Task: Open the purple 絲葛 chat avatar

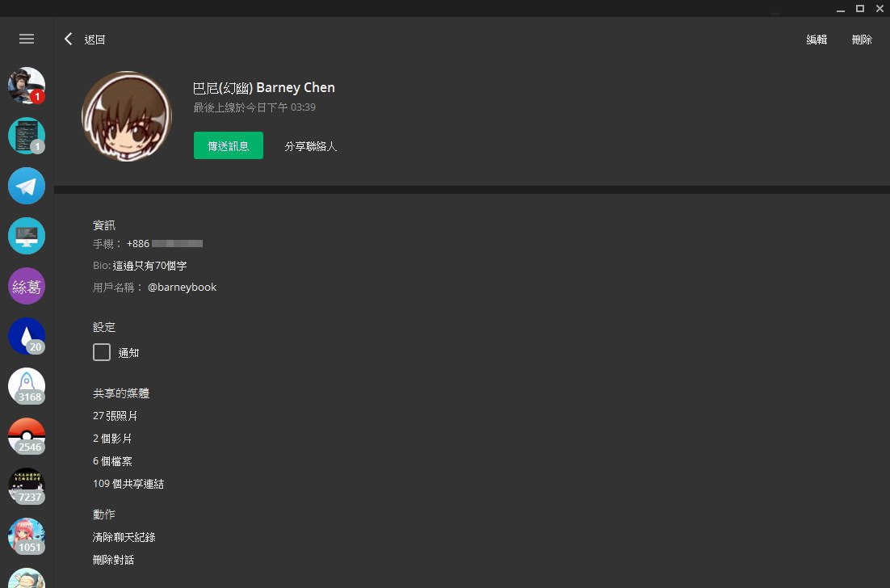Action: 27,286
